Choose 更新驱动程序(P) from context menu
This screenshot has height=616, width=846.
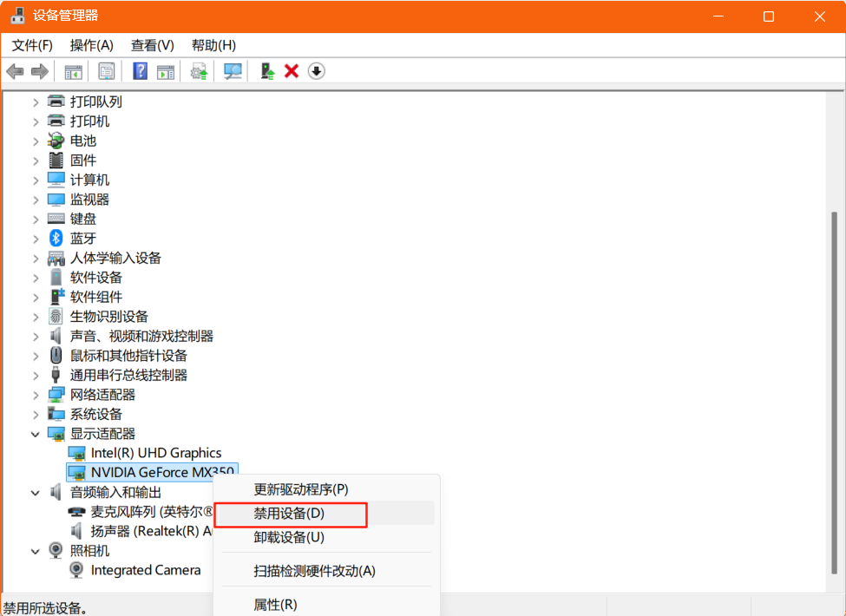tap(327, 489)
